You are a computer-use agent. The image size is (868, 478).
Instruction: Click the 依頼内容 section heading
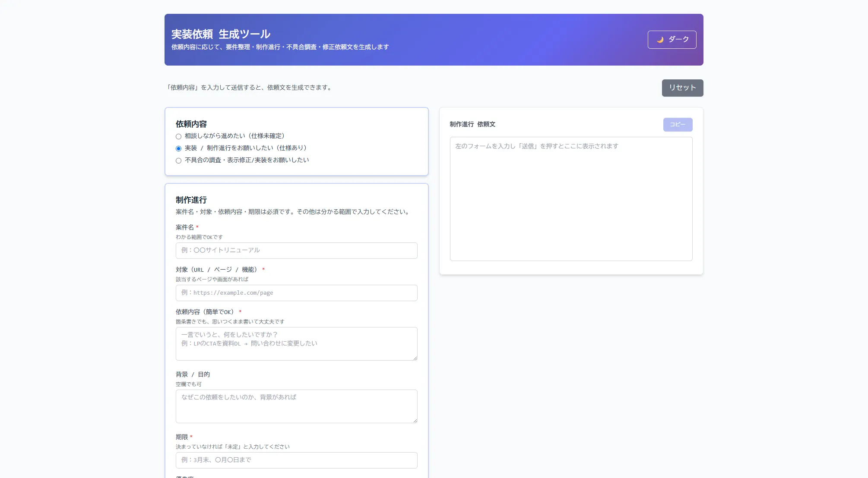[x=191, y=124]
